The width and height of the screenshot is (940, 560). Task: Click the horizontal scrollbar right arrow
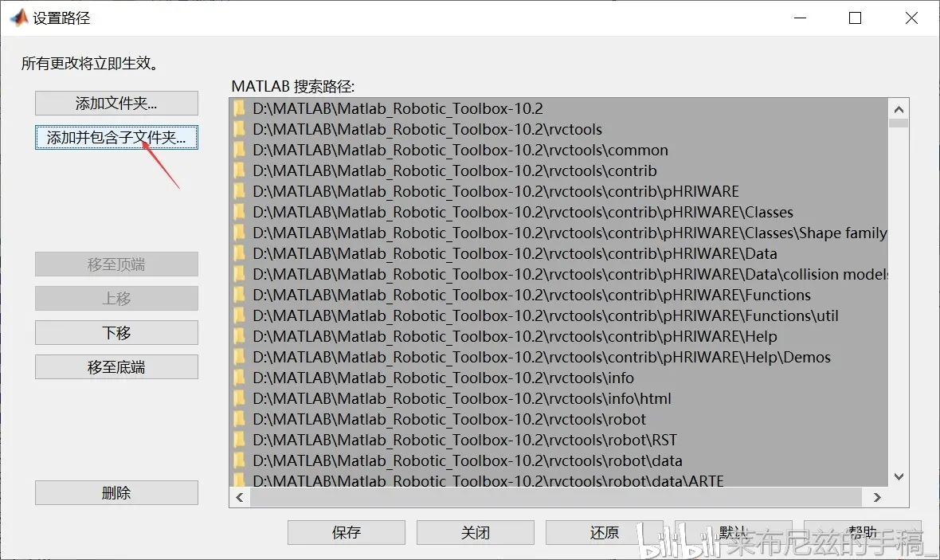click(x=877, y=497)
